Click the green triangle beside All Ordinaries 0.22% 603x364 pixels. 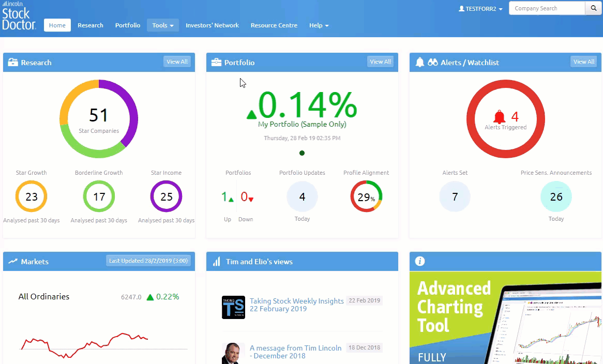click(x=150, y=297)
